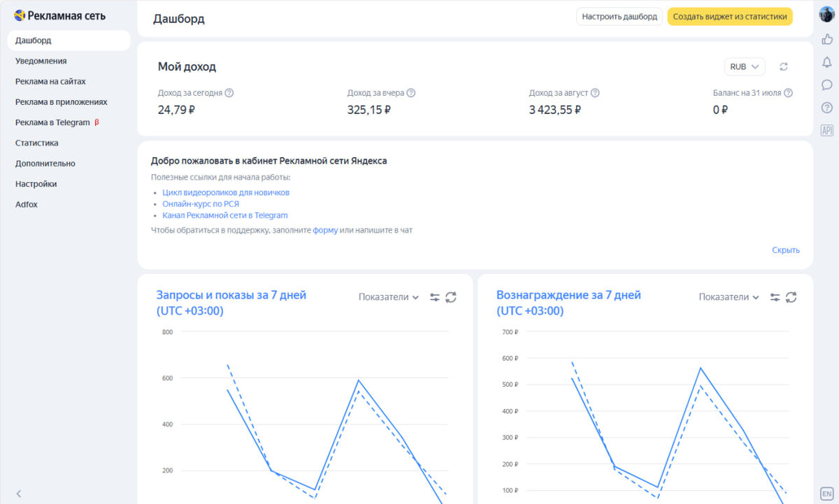
Task: Open notifications bell in right sidebar
Action: click(x=826, y=62)
